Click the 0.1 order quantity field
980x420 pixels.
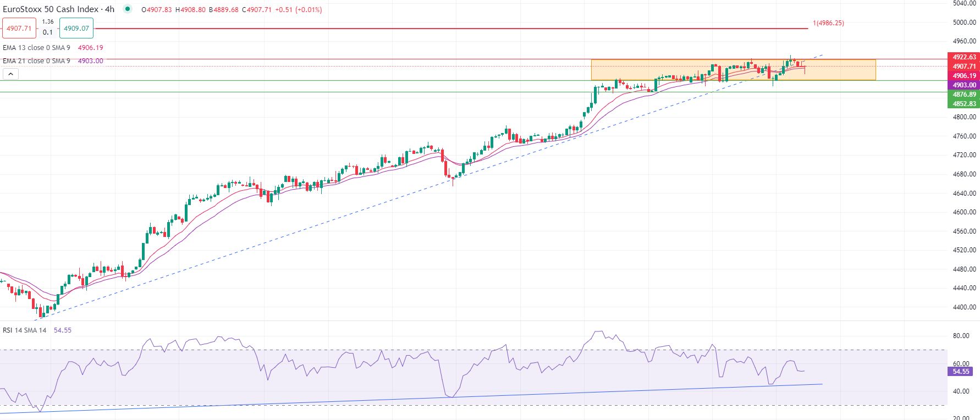tap(48, 32)
